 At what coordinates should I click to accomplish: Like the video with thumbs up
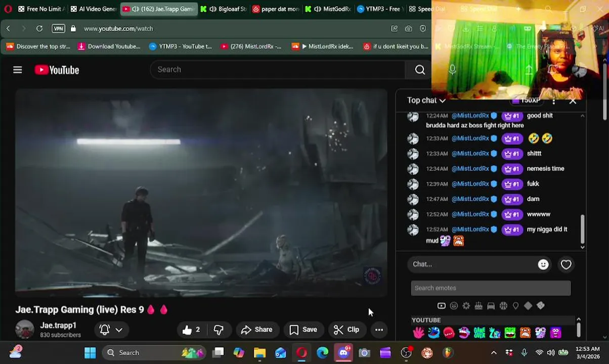(x=191, y=330)
